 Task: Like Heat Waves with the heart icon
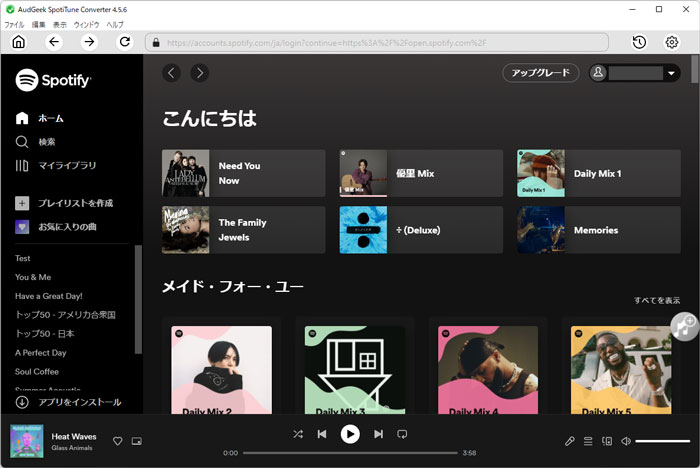[118, 441]
